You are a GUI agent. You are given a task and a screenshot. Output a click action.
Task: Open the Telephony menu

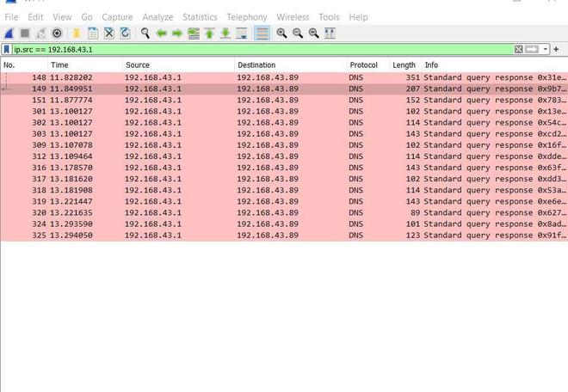pos(247,17)
